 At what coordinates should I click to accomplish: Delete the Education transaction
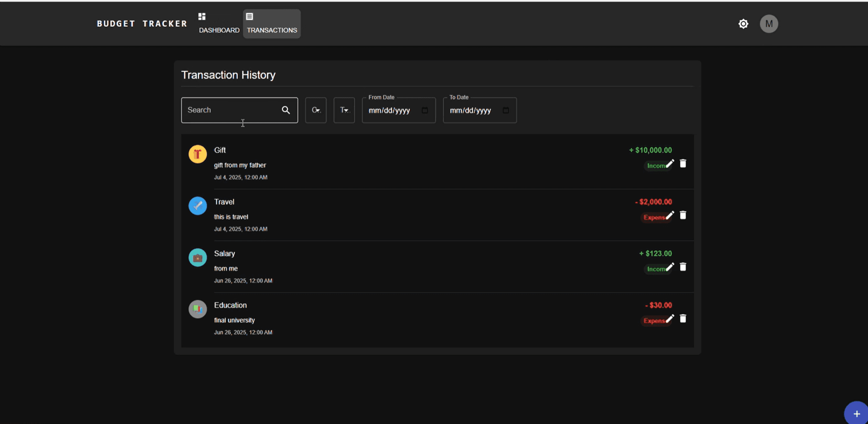683,318
